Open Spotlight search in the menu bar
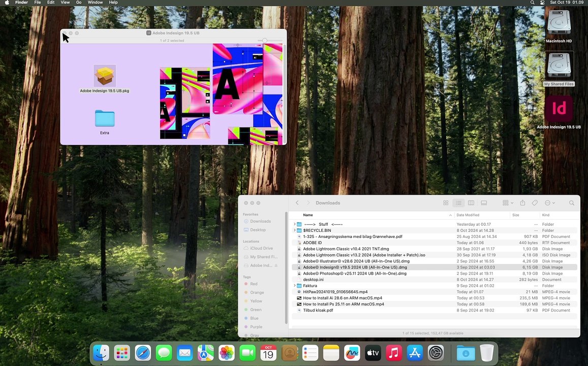 click(x=532, y=2)
